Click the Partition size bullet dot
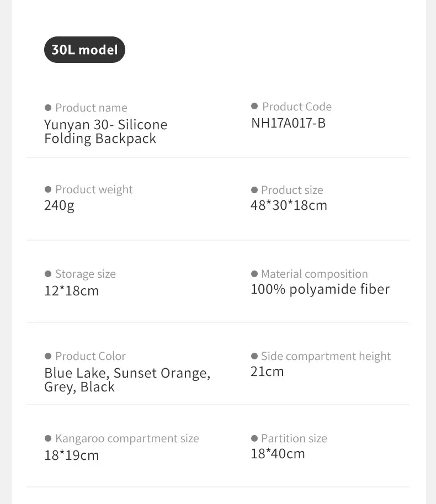The image size is (436, 504). tap(254, 438)
